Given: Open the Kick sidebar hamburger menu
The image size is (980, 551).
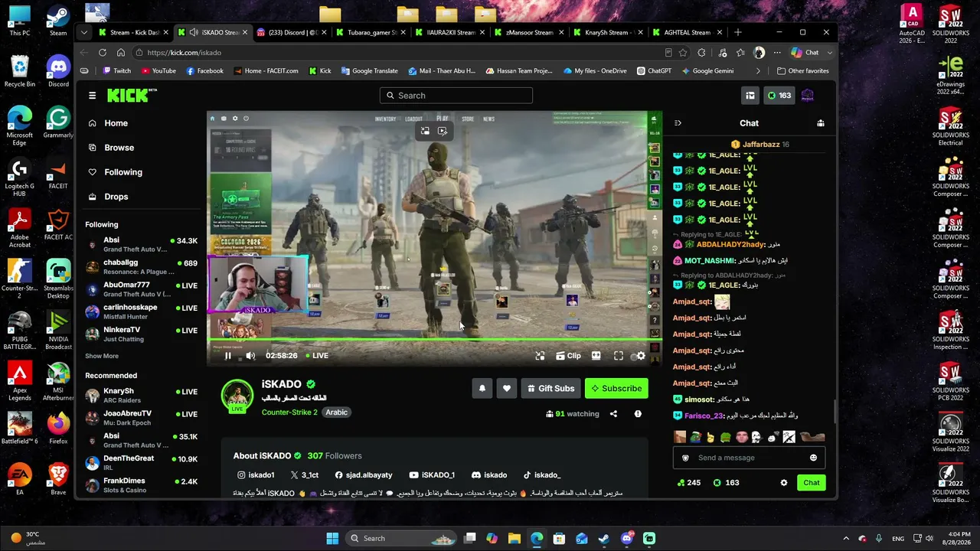Looking at the screenshot, I should (x=92, y=96).
